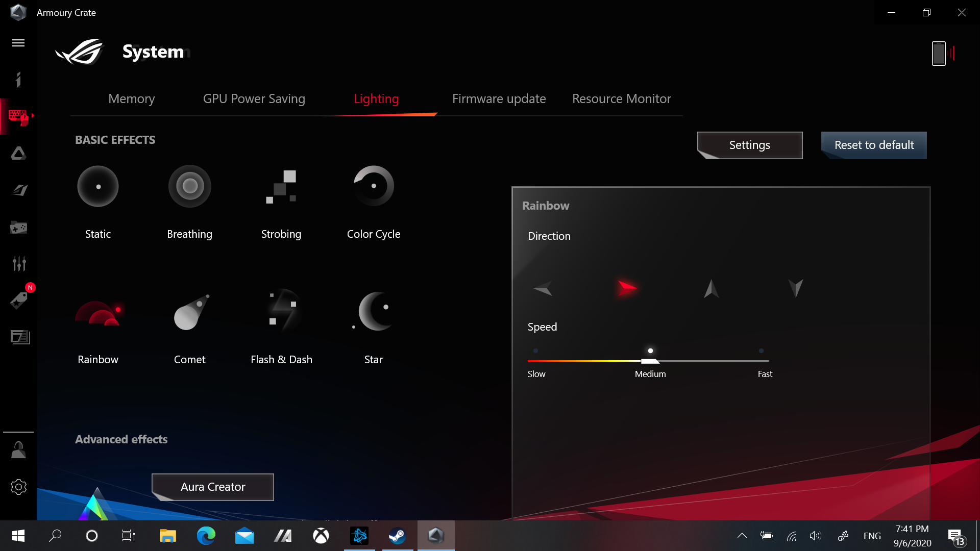Open Game Library controller icon in sidebar
Viewport: 980px width, 551px height.
(19, 228)
